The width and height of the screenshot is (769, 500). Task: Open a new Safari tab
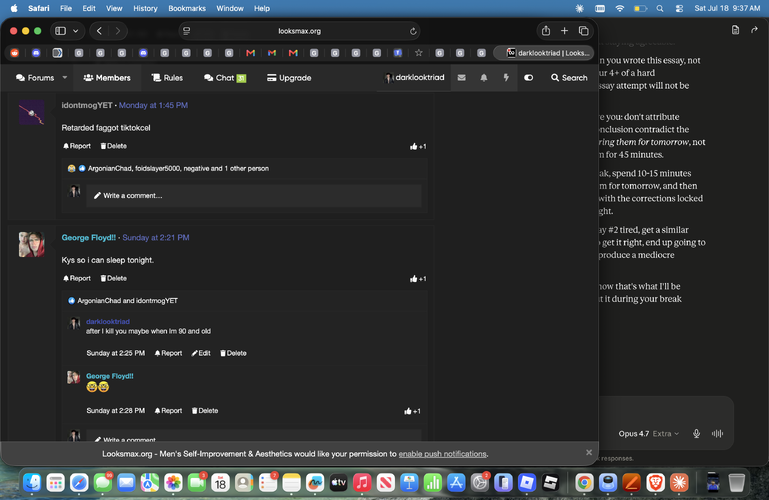(x=564, y=31)
